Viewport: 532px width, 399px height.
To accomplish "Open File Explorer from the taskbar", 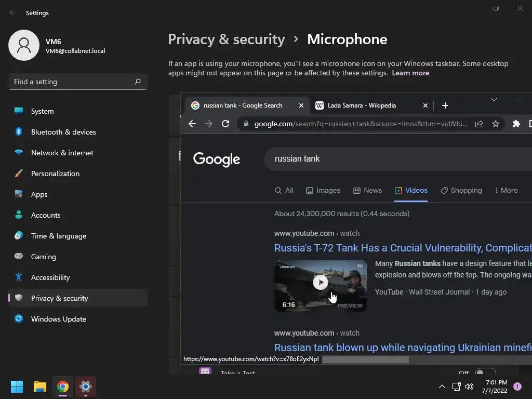I will (x=39, y=387).
